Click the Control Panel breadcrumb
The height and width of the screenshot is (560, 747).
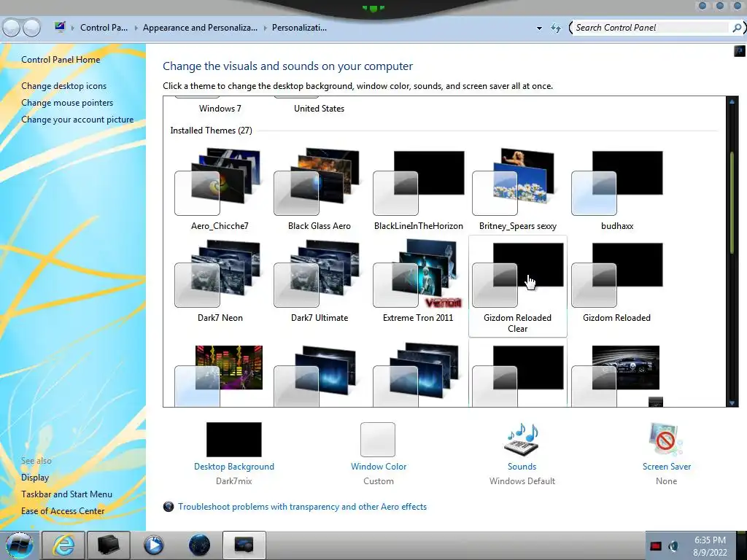click(x=104, y=28)
